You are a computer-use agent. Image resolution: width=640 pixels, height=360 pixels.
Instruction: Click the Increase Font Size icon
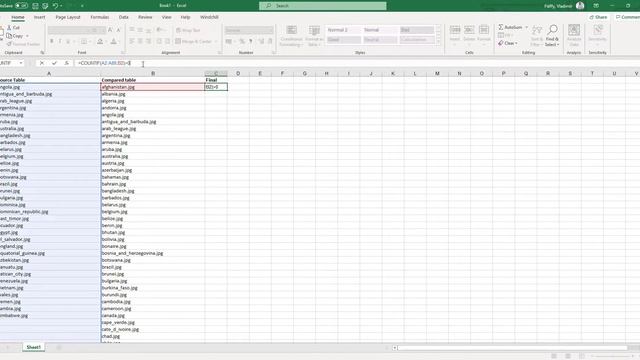pos(110,30)
